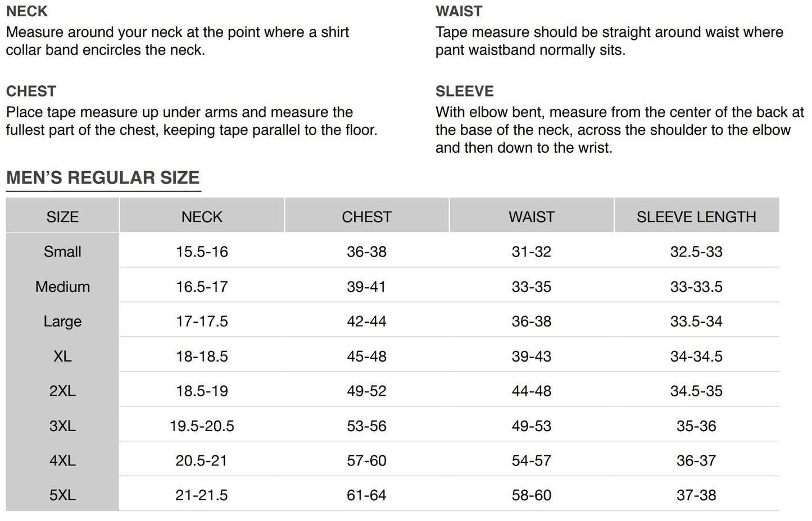Click the NECK measurement instructions heading
The height and width of the screenshot is (521, 812).
pyautogui.click(x=27, y=11)
